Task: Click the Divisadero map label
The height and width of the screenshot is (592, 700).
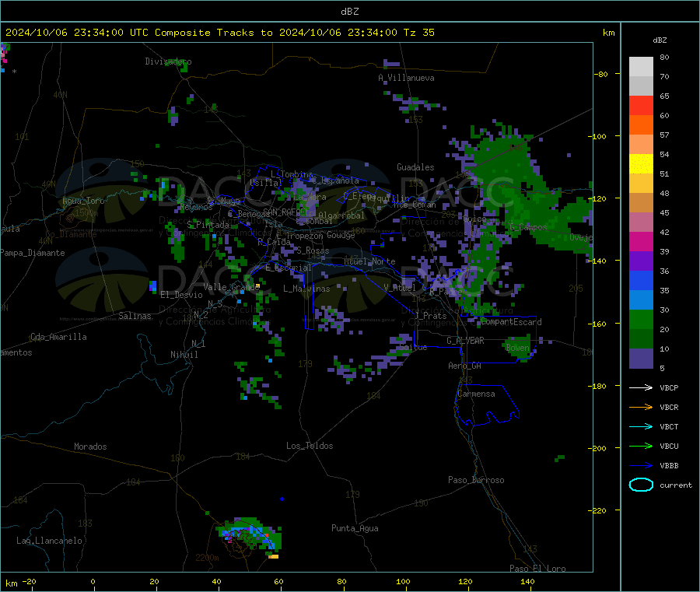Action: coord(168,61)
